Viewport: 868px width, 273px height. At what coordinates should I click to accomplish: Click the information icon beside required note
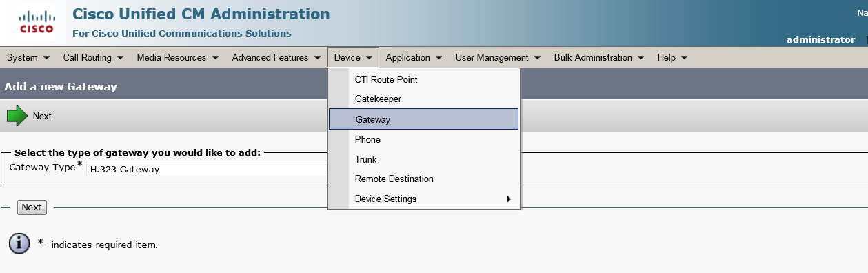(19, 243)
